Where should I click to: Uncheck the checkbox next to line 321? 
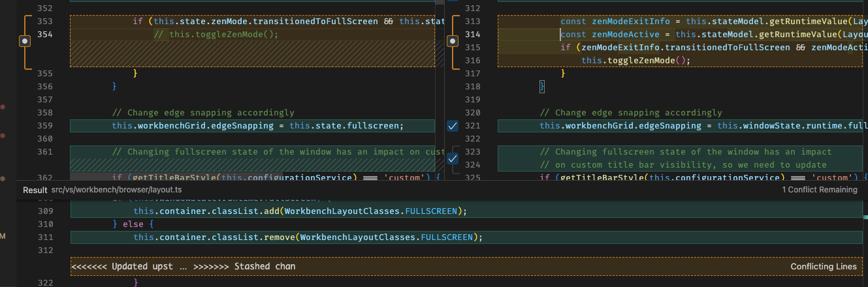pyautogui.click(x=453, y=126)
